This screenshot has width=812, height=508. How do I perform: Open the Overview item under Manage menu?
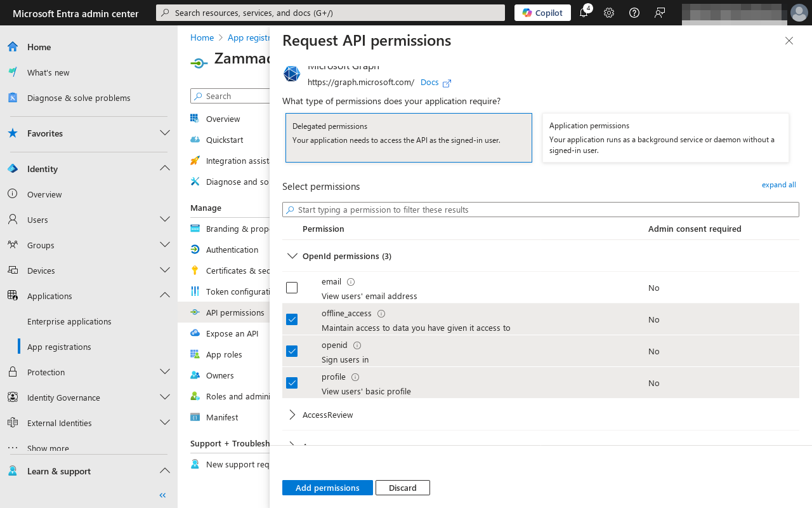(x=223, y=119)
